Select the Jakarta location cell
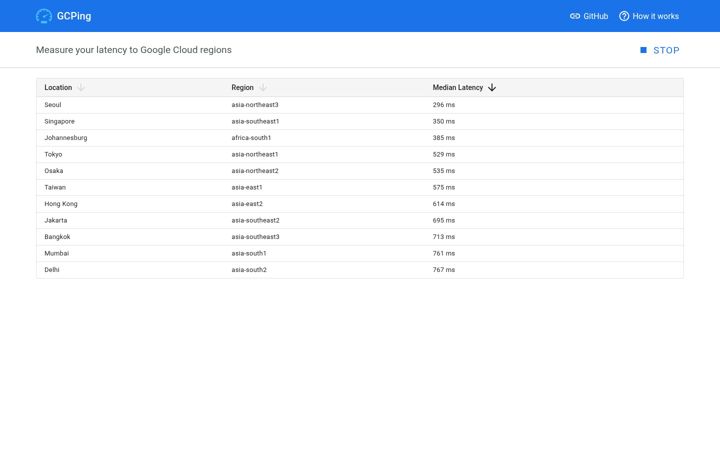 [56, 220]
